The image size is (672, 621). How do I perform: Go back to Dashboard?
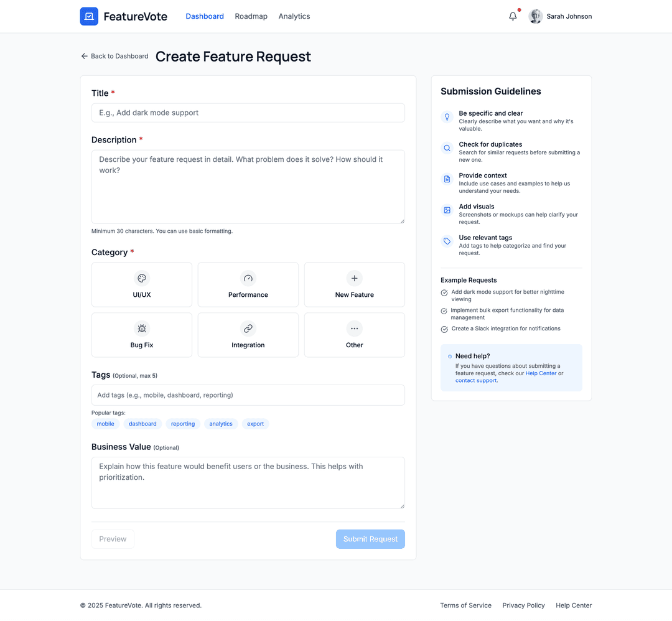pos(114,56)
